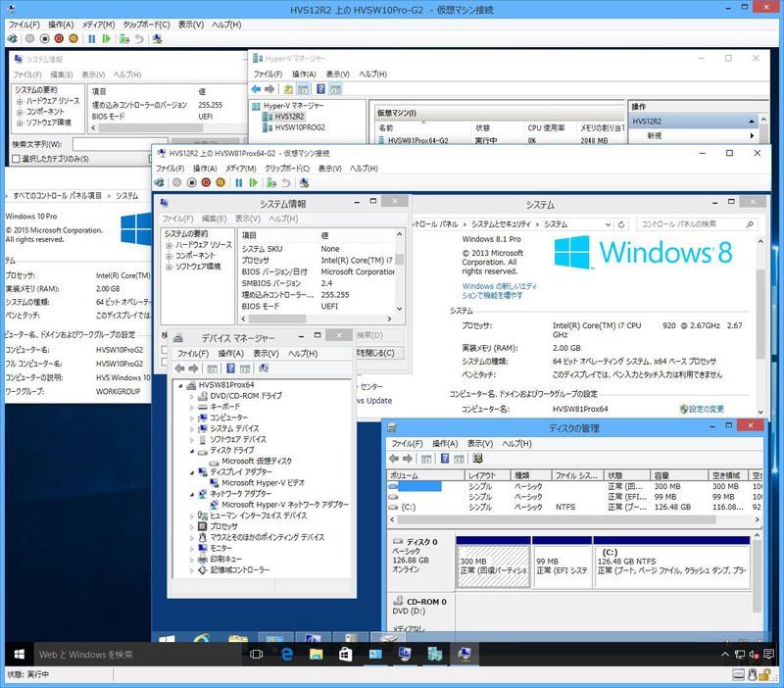This screenshot has width=784, height=688.
Task: Collapse ネットワーク アダプター in Device Manager
Action: click(191, 495)
